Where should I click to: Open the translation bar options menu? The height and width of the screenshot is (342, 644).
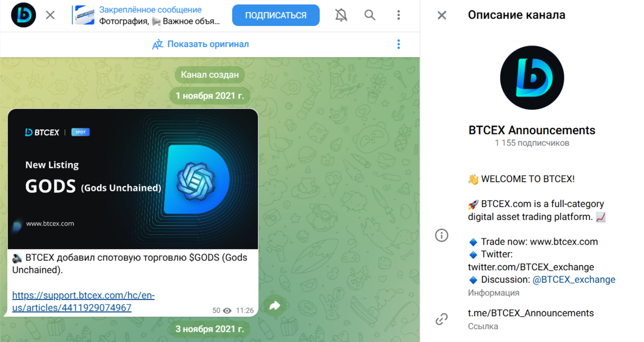click(x=399, y=45)
